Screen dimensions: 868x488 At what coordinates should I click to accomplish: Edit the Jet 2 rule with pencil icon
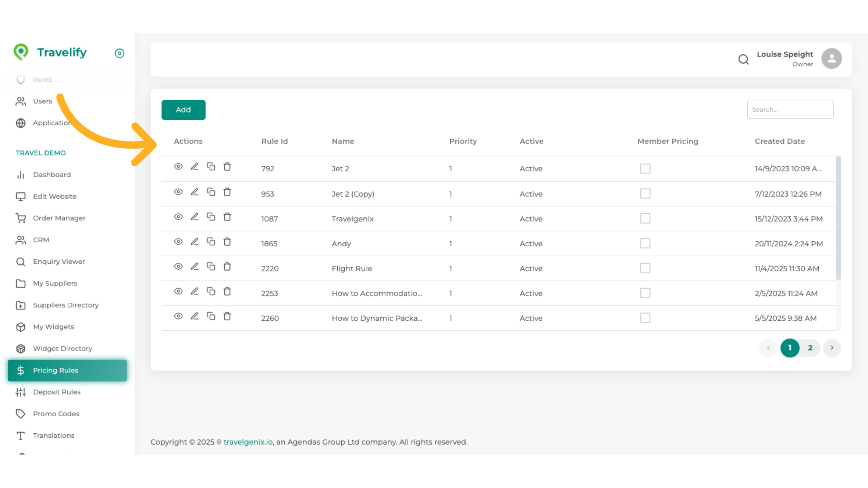click(x=194, y=167)
